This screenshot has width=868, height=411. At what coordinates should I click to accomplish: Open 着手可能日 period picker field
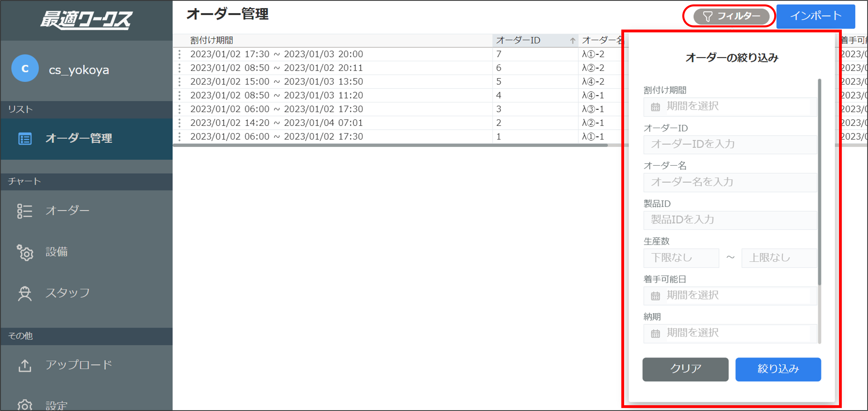730,296
